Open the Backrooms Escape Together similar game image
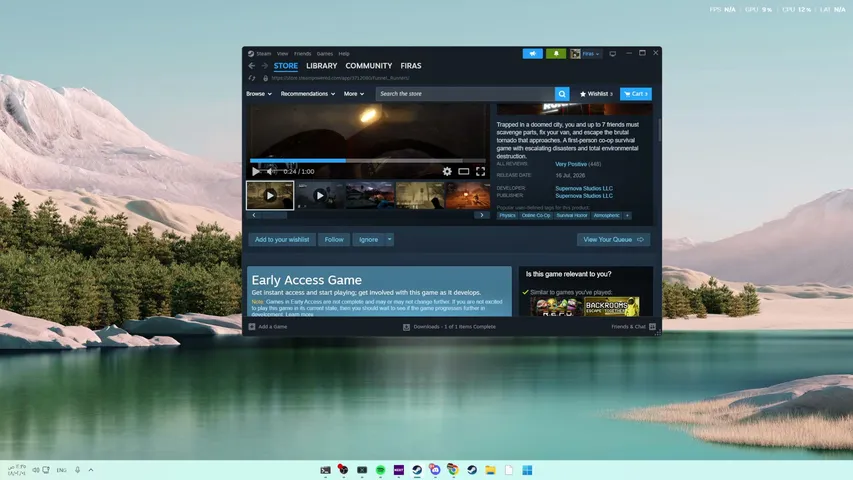The width and height of the screenshot is (853, 480). (x=611, y=306)
